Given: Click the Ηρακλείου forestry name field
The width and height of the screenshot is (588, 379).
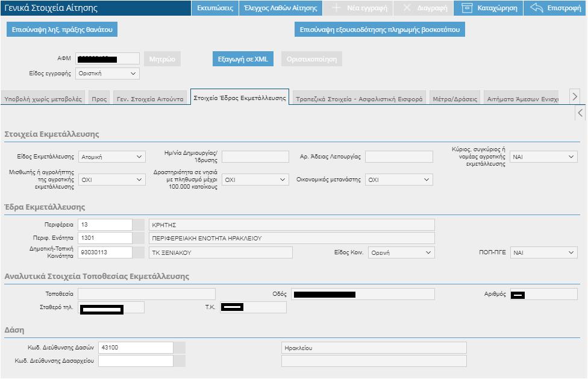Looking at the screenshot, I should pyautogui.click(x=374, y=348).
